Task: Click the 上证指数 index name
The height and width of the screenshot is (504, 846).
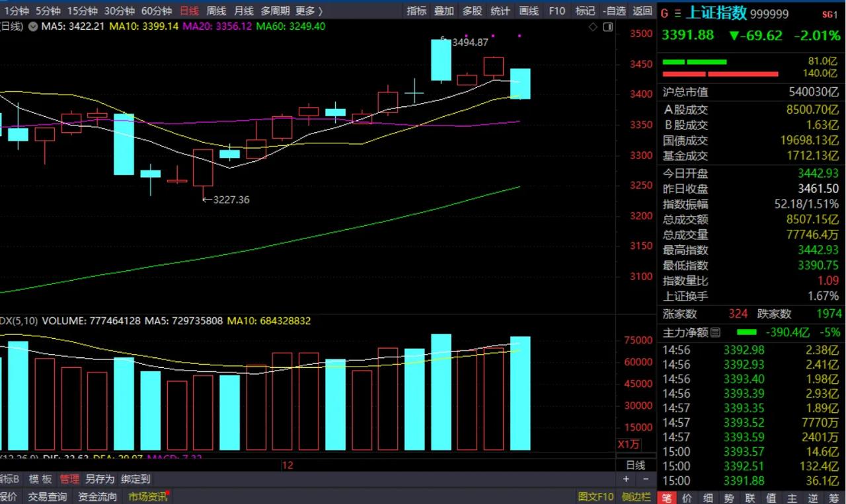Action: coord(717,13)
